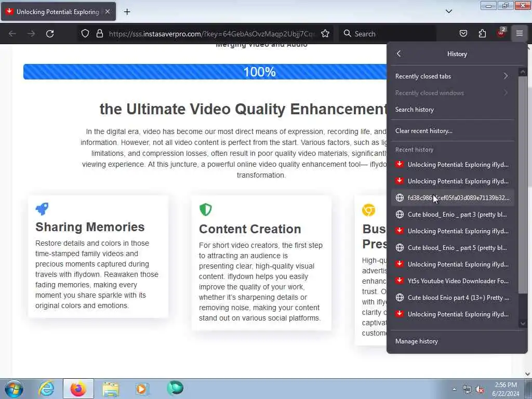Click the Content Creation heading

point(250,229)
